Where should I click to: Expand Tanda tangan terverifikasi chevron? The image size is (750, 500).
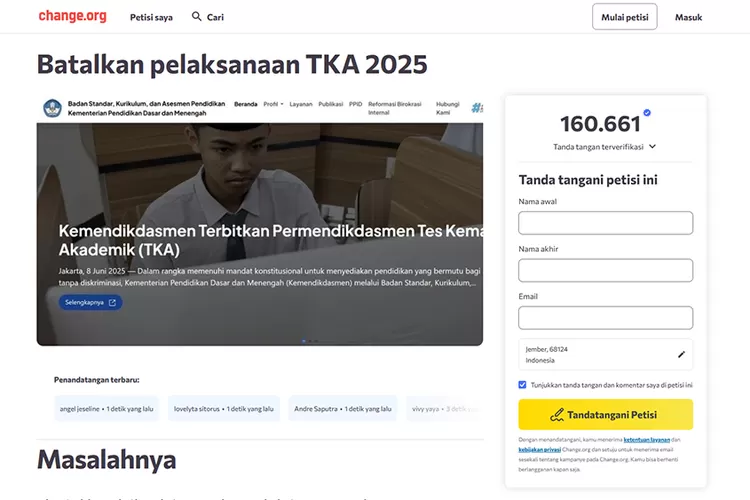pyautogui.click(x=652, y=146)
